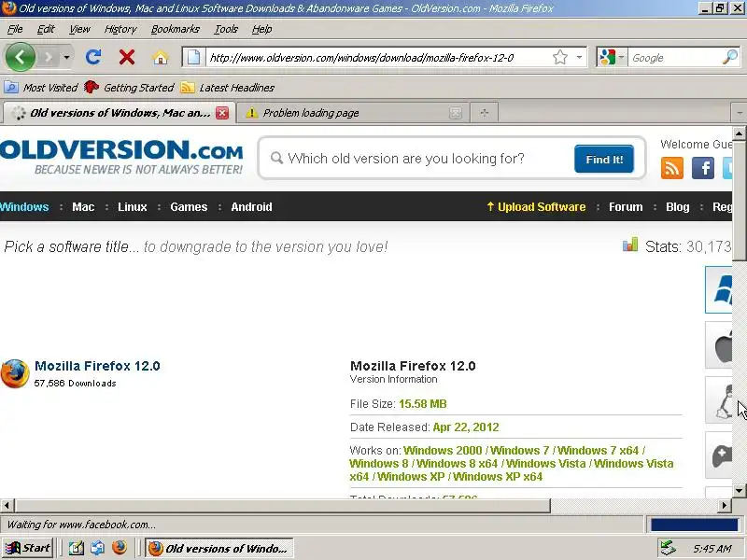Select the Apple logo sidebar icon
The height and width of the screenshot is (560, 747).
pos(719,344)
